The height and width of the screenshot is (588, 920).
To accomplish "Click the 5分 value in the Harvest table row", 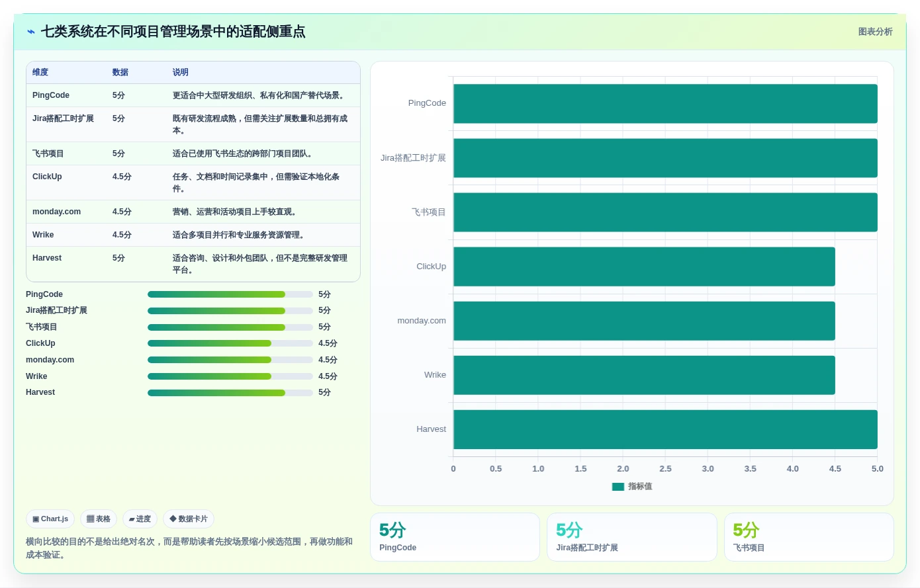I will [118, 258].
